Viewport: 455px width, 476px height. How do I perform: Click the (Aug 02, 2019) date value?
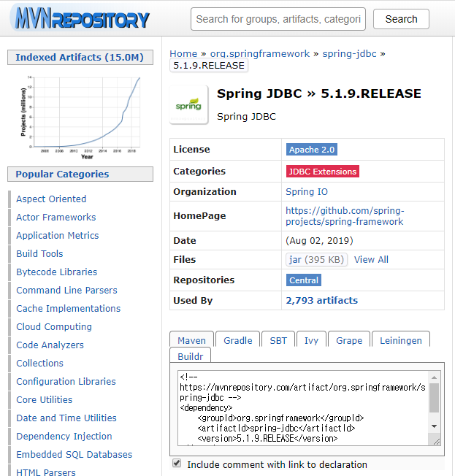319,241
